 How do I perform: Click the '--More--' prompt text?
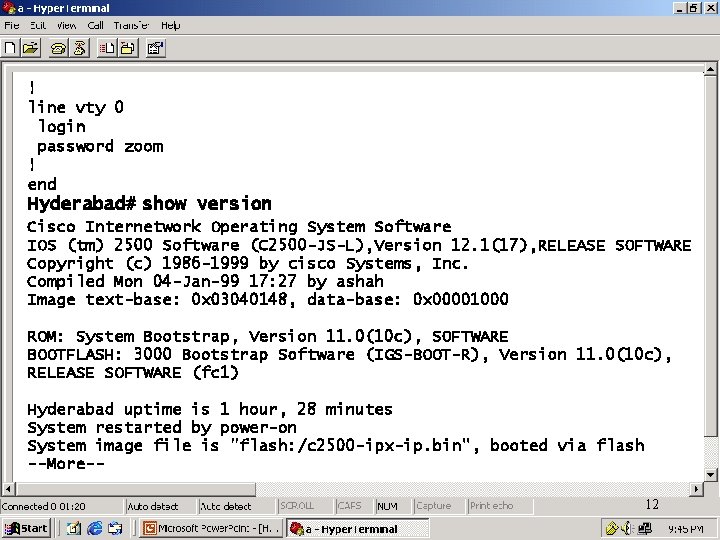click(66, 464)
